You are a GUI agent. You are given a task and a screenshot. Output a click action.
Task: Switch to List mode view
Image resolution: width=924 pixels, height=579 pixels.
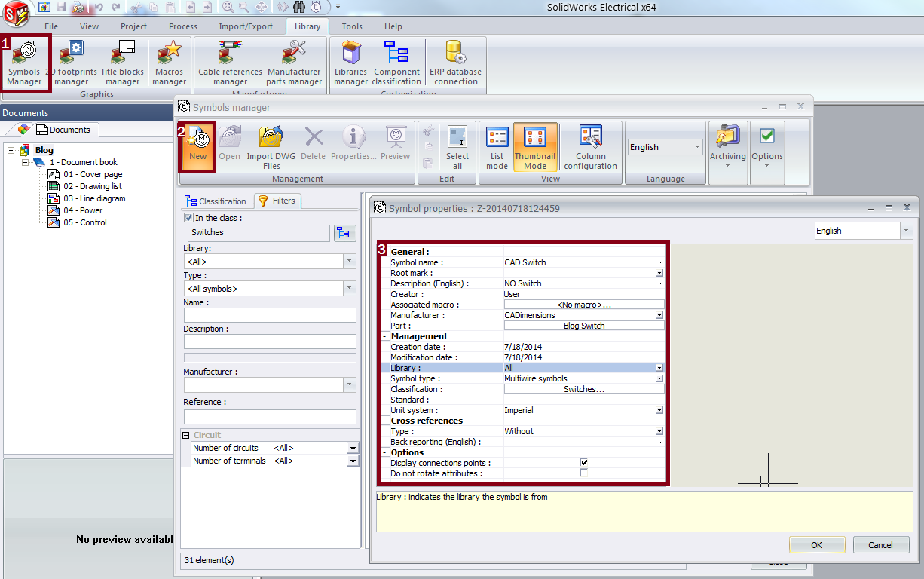[x=497, y=147]
